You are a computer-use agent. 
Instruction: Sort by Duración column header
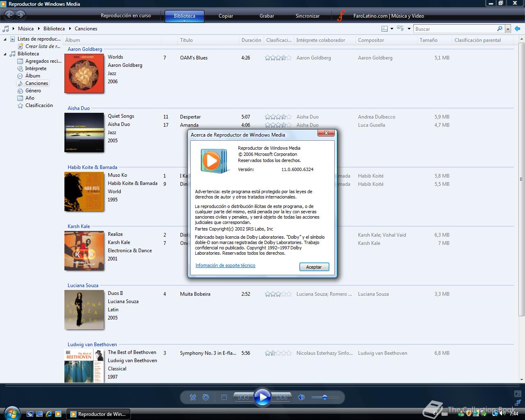tap(251, 40)
